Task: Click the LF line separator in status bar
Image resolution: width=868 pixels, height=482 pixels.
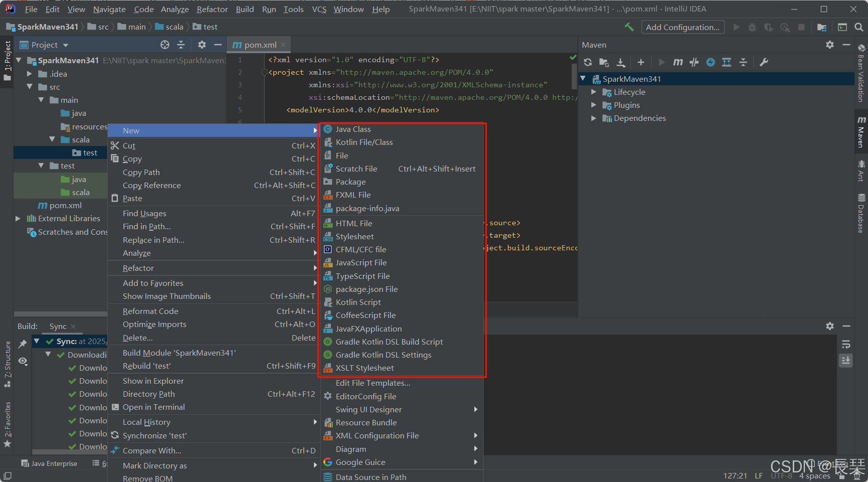Action: (x=759, y=475)
